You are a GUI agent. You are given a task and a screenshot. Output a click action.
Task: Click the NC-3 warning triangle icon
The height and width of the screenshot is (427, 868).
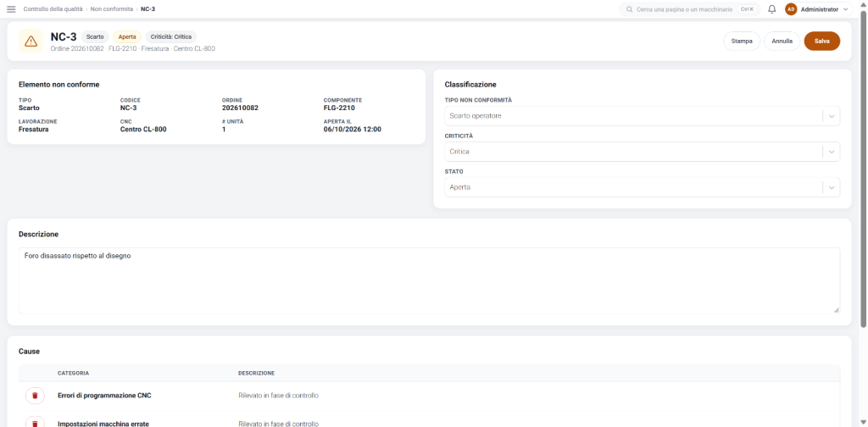pos(31,41)
